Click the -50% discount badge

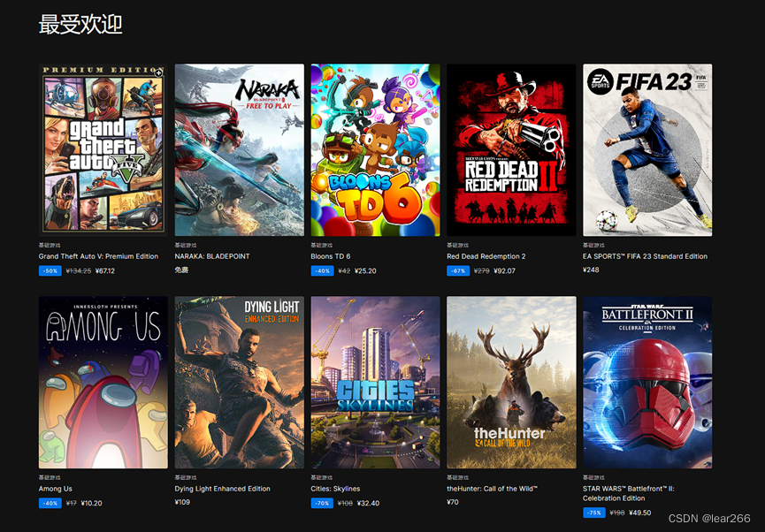pyautogui.click(x=50, y=270)
